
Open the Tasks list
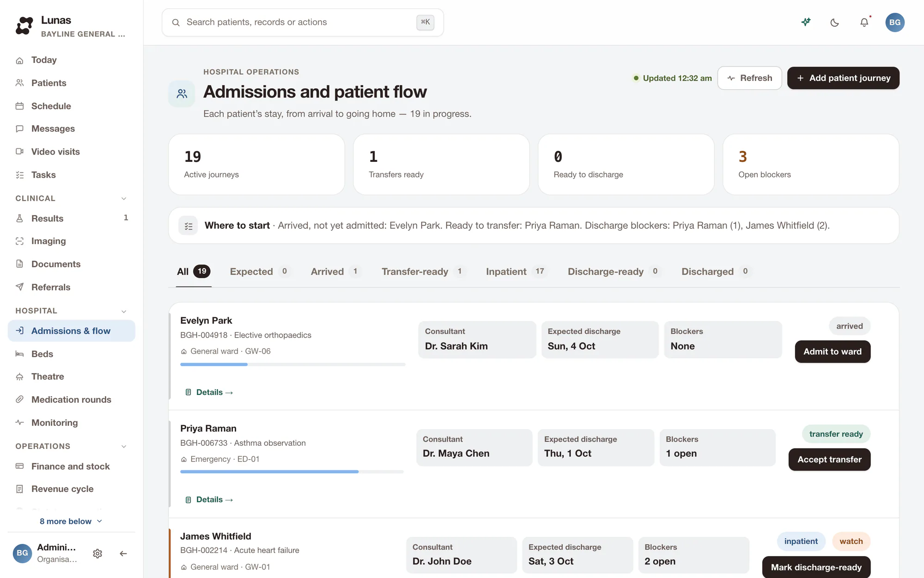[72, 175]
